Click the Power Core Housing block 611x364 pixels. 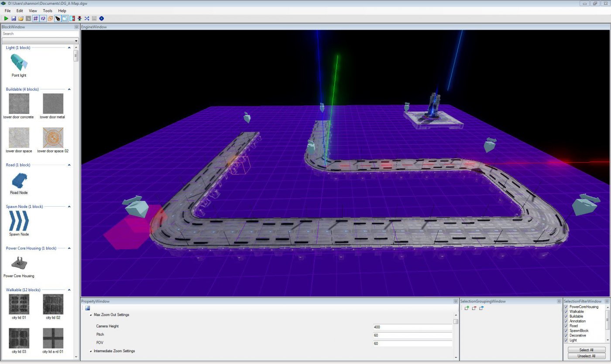click(19, 263)
